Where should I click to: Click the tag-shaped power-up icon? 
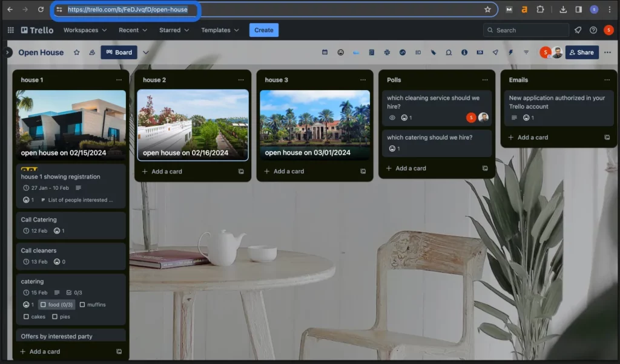click(x=434, y=52)
